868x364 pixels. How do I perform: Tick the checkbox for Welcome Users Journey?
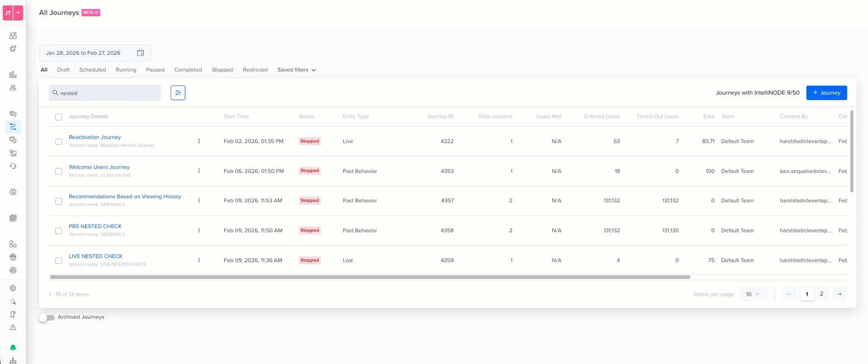point(58,171)
